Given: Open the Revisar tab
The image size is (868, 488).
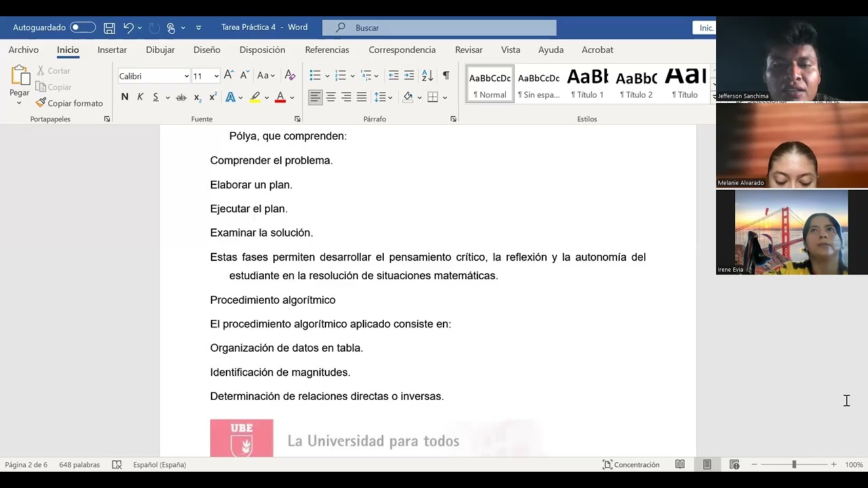Looking at the screenshot, I should [469, 49].
